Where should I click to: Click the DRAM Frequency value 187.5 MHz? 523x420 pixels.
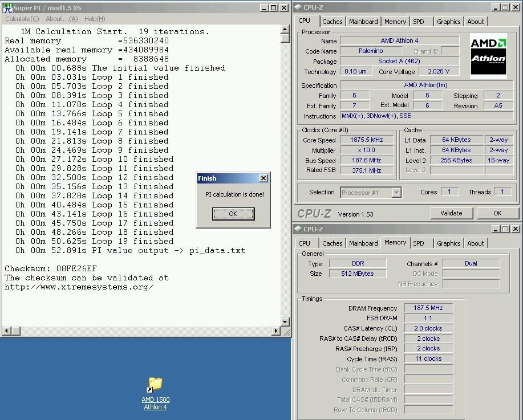click(x=428, y=308)
